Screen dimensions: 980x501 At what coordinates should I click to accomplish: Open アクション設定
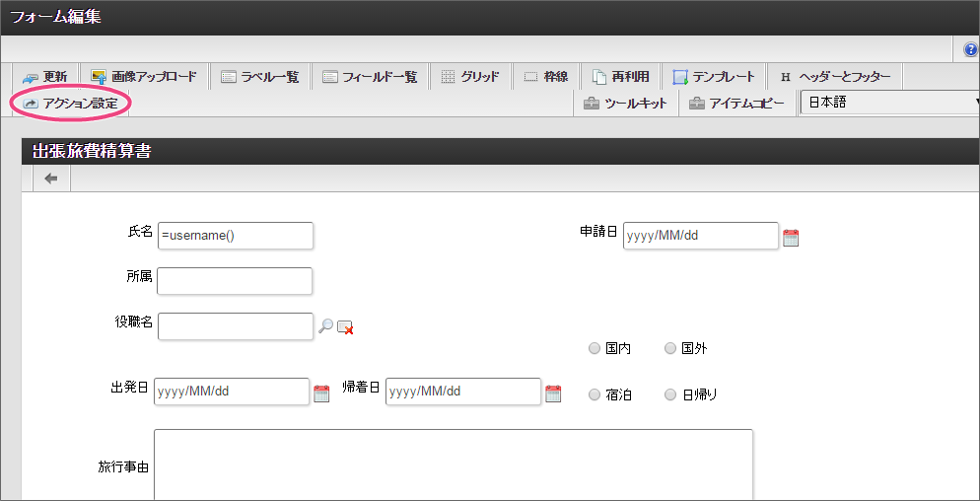(x=70, y=104)
